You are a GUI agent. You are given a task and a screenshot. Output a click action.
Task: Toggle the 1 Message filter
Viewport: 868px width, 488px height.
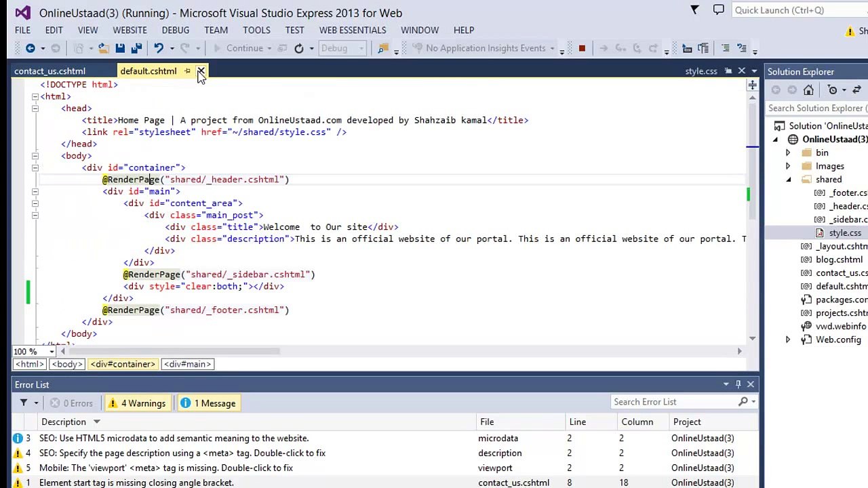click(208, 403)
